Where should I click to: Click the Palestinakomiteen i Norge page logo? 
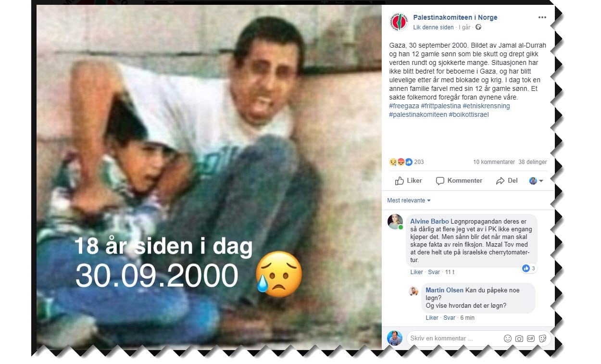[x=399, y=22]
